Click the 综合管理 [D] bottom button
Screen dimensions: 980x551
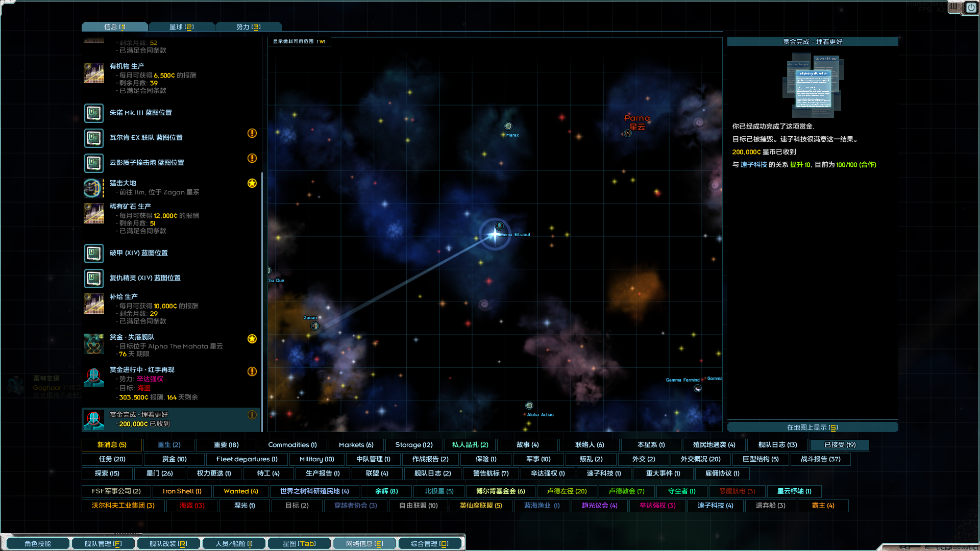429,544
